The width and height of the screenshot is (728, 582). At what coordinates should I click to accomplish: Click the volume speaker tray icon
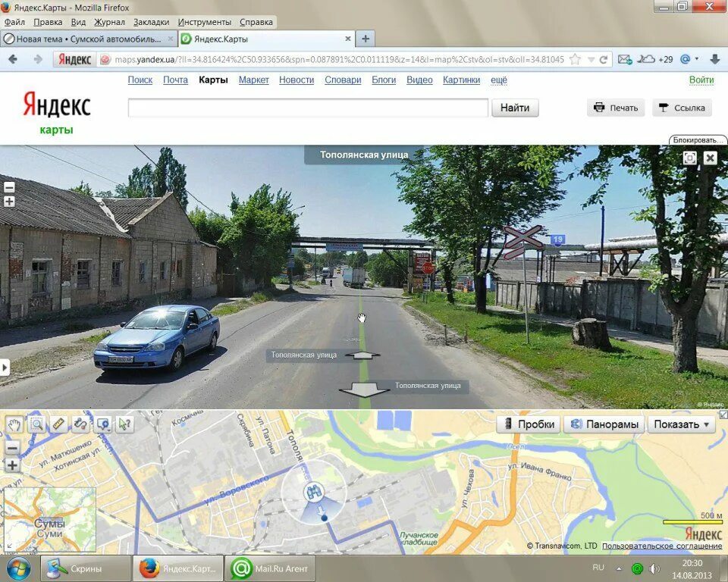pos(654,568)
